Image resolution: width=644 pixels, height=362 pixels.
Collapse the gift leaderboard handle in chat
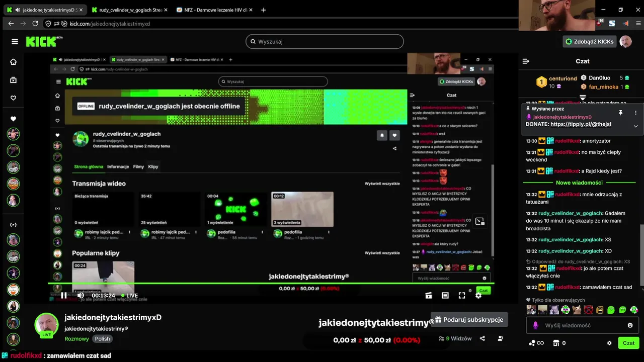pyautogui.click(x=583, y=97)
